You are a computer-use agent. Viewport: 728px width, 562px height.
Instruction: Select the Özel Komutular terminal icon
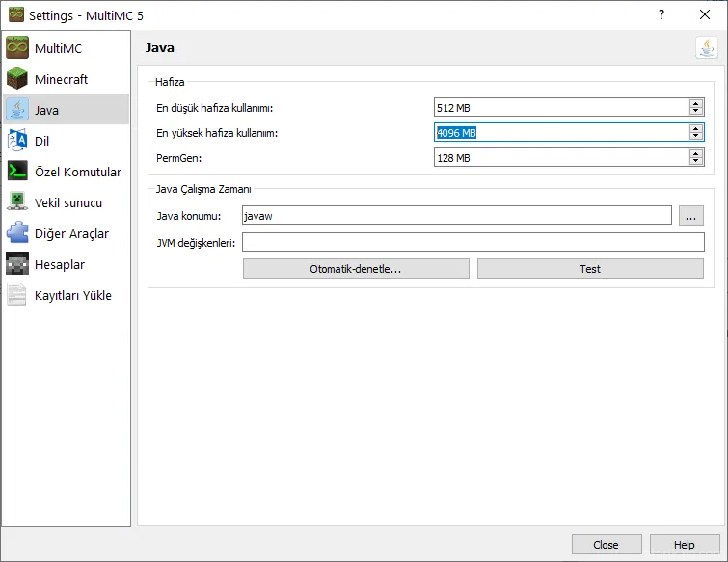click(x=17, y=172)
